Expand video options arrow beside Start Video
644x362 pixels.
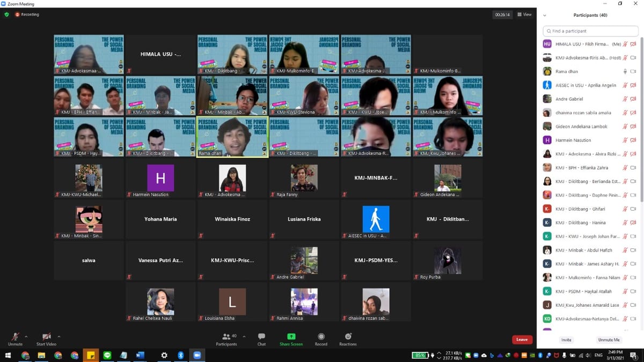(x=59, y=337)
